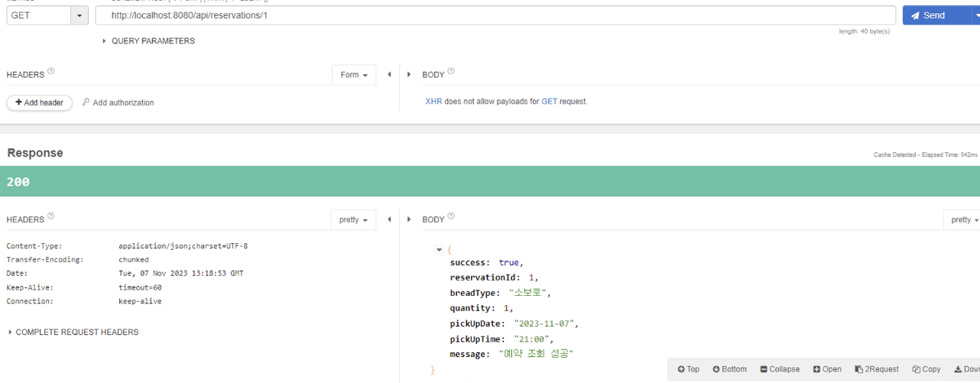Image resolution: width=980 pixels, height=383 pixels.
Task: Toggle request BODY panel right arrow
Action: pos(409,75)
